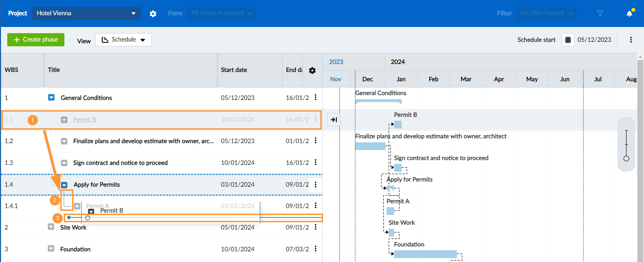Open the schedule start calendar picker
The image size is (644, 262).
tap(568, 40)
